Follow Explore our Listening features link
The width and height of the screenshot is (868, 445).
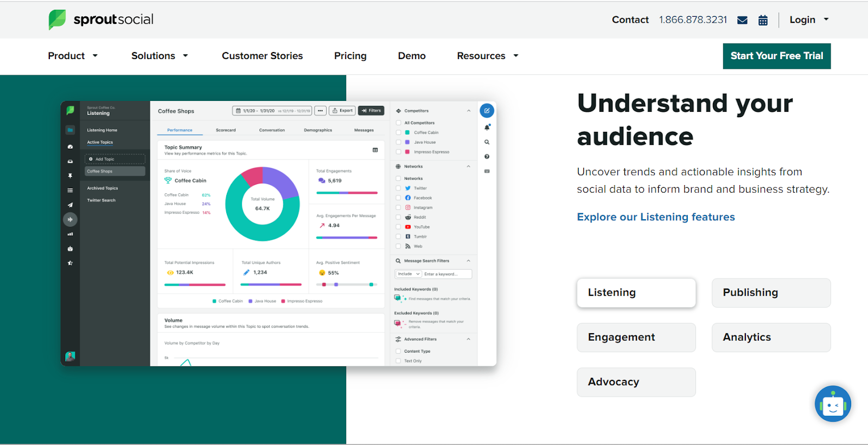point(656,217)
